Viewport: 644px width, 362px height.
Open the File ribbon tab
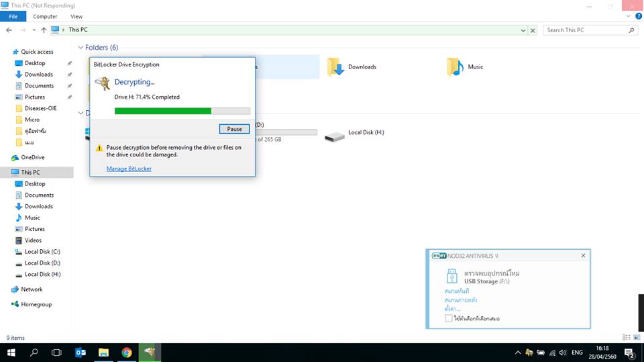(x=13, y=16)
